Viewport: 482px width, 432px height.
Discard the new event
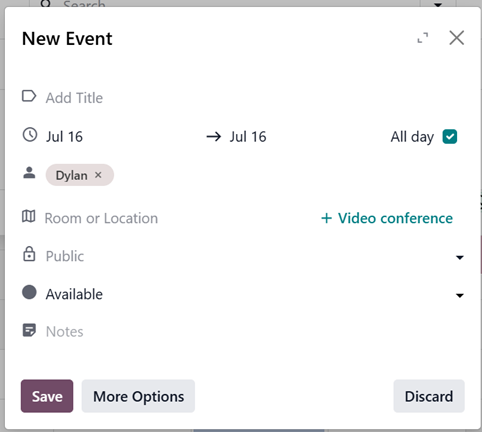click(x=429, y=396)
